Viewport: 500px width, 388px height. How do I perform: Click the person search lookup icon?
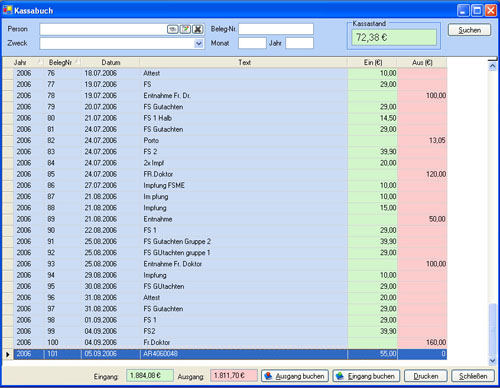(172, 29)
